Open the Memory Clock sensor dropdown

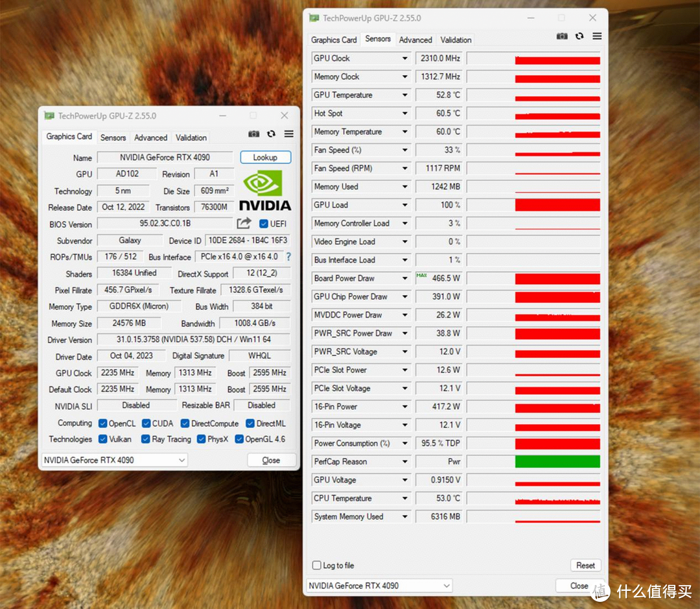405,77
